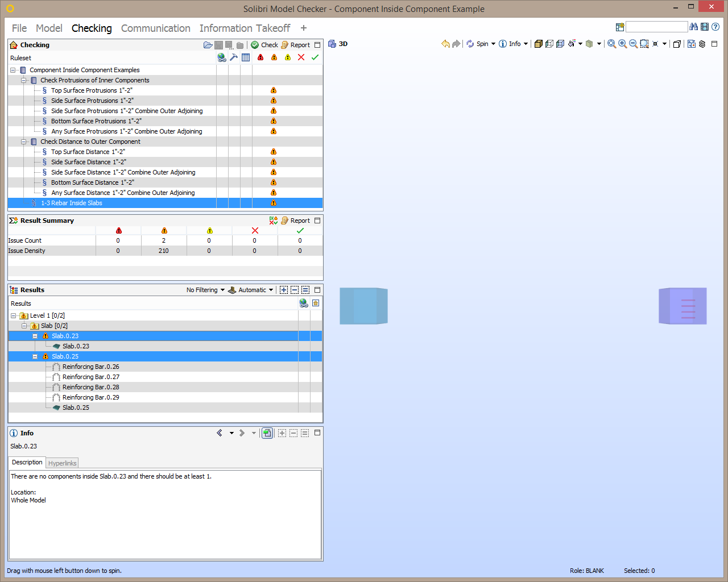Open Information Takeoff tab
This screenshot has width=728, height=582.
point(245,28)
